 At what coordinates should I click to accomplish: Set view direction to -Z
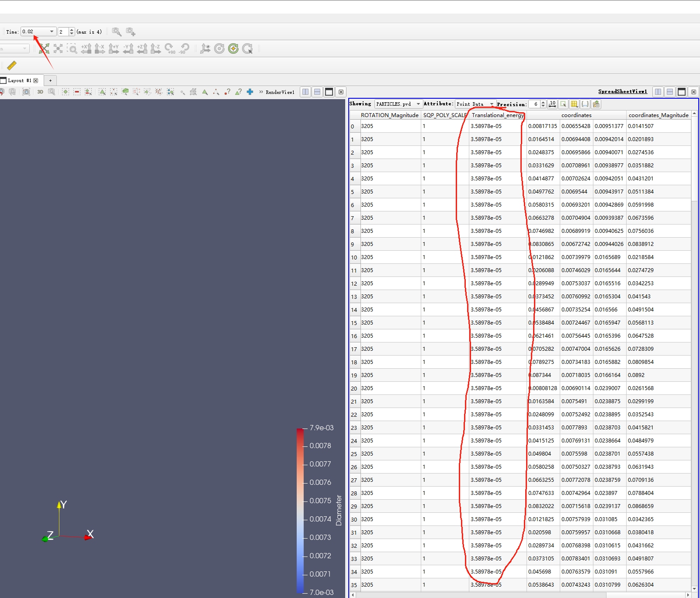(156, 48)
